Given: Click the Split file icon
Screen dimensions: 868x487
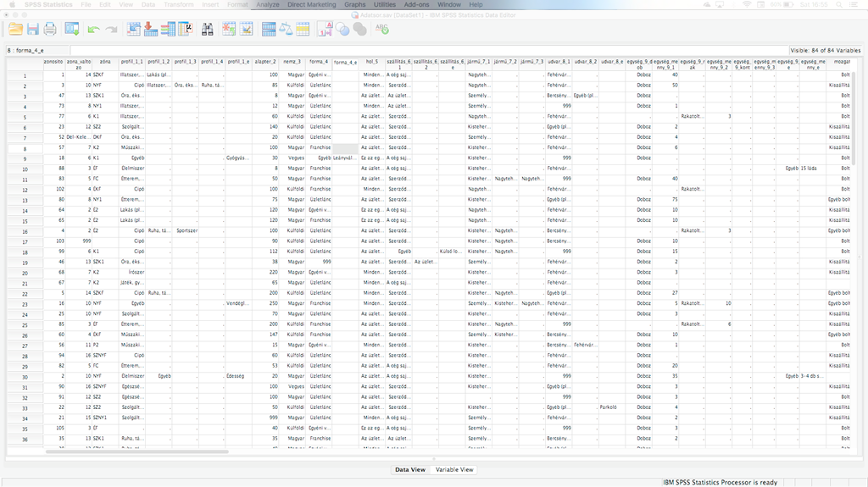Looking at the screenshot, I should [269, 30].
